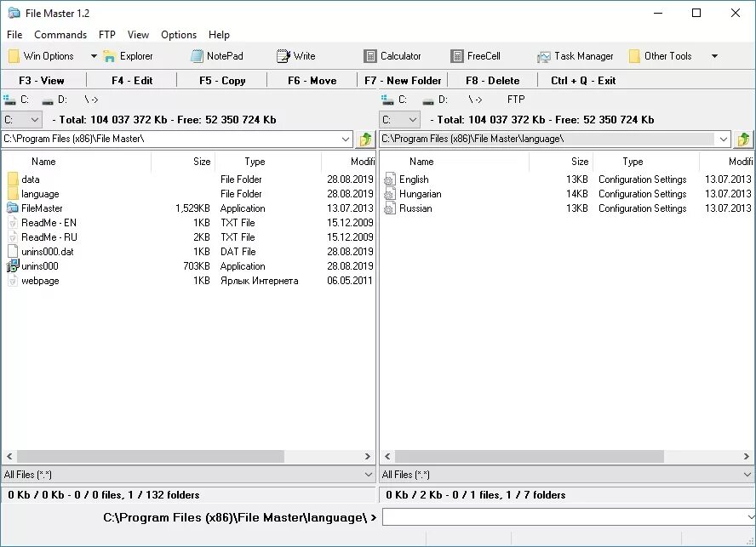Click FTP link in right drive bar
Screen dimensions: 756x547
click(515, 100)
